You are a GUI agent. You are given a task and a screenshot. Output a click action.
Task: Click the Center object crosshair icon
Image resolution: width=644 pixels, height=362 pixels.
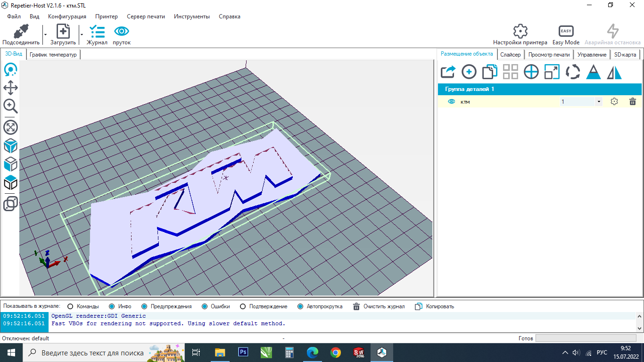click(531, 72)
